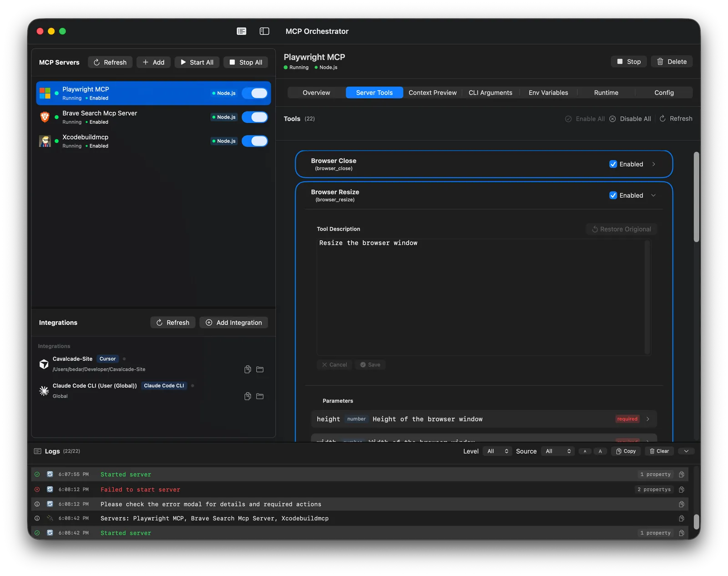Copy the Claude Code CLI integration config
Image resolution: width=728 pixels, height=576 pixels.
248,396
